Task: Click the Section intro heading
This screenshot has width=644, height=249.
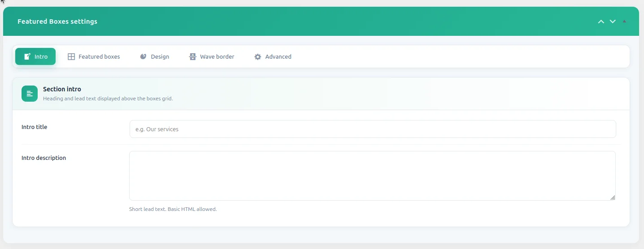Action: pyautogui.click(x=62, y=89)
